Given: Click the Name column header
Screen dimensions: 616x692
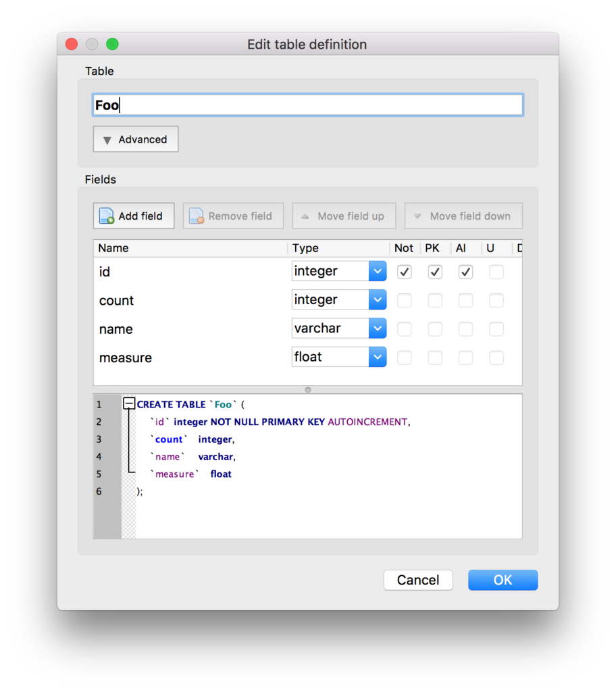Looking at the screenshot, I should coord(190,248).
